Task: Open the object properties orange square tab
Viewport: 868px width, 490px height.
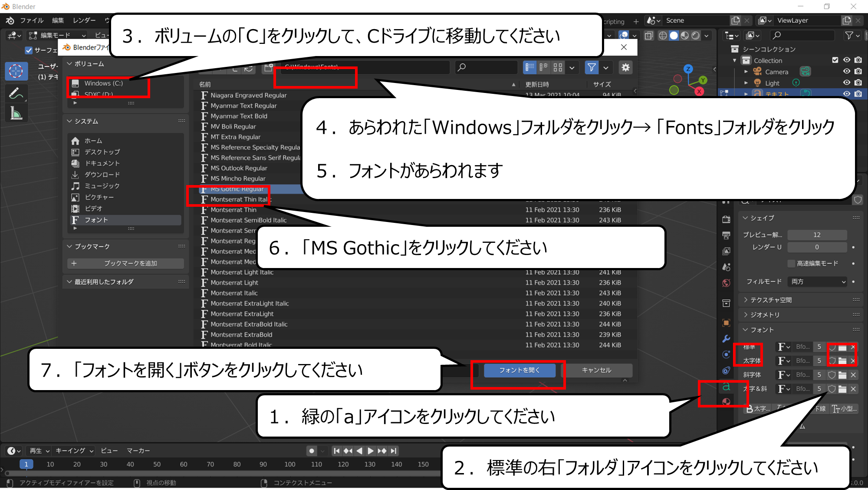Action: pos(726,322)
